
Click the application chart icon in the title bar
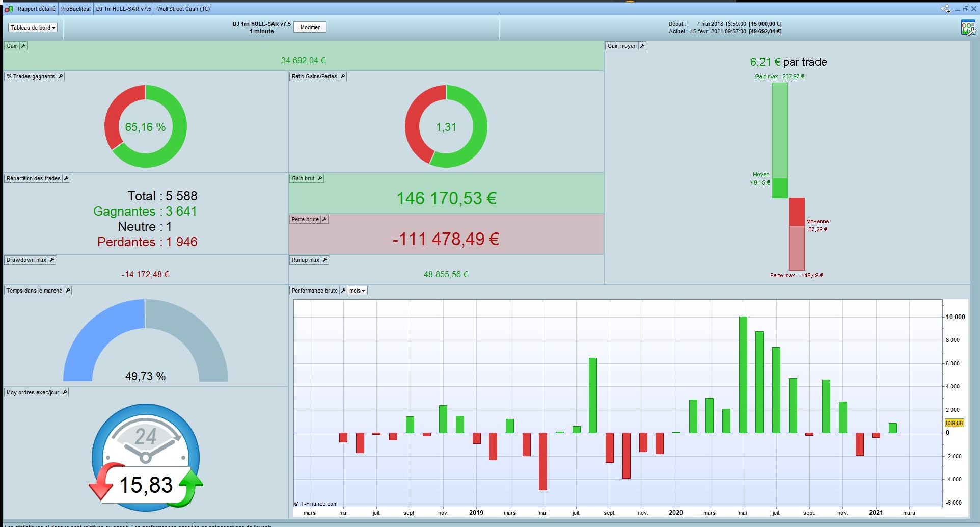(9, 9)
